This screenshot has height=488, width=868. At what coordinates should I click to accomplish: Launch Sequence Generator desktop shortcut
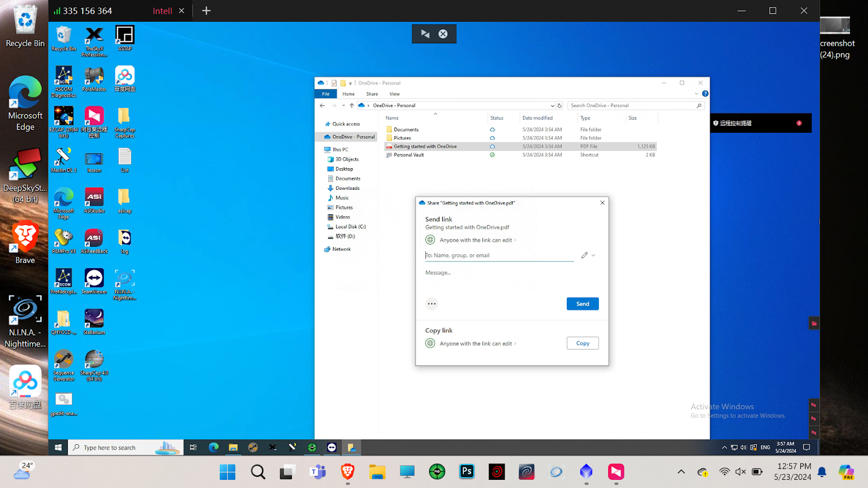click(x=63, y=366)
